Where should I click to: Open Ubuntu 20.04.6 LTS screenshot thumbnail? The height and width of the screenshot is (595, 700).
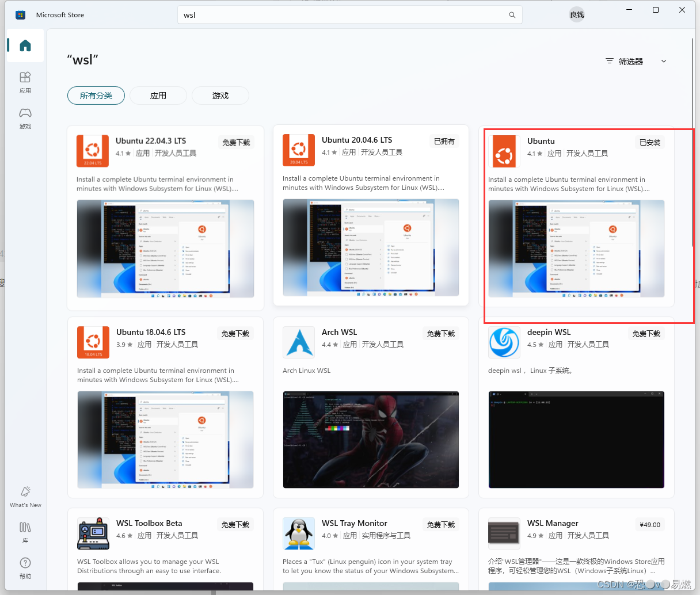(x=371, y=247)
